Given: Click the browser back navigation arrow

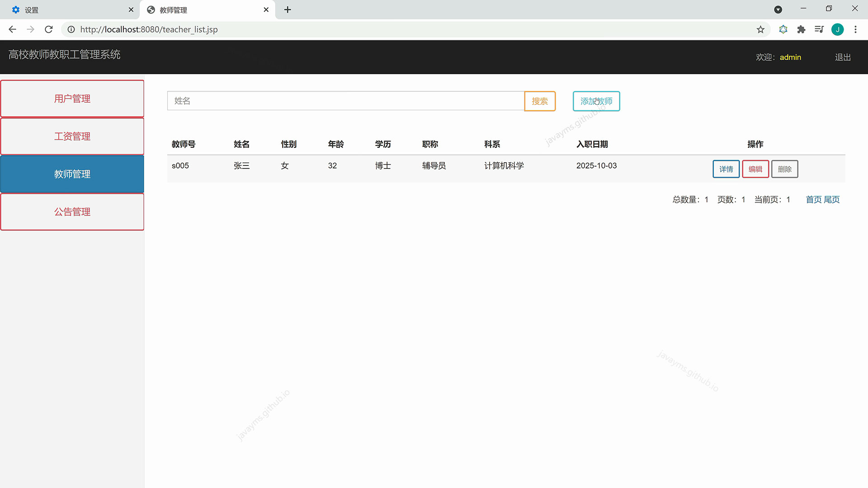Looking at the screenshot, I should click(x=12, y=29).
